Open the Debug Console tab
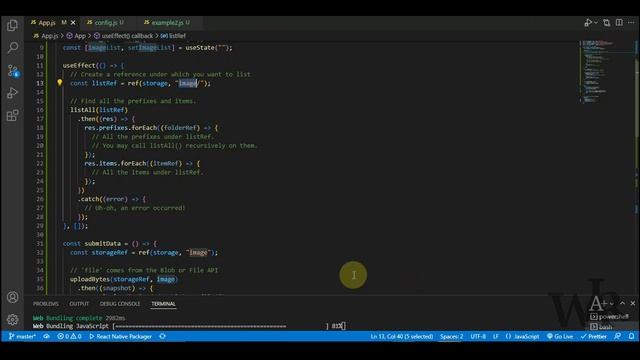 pos(120,304)
